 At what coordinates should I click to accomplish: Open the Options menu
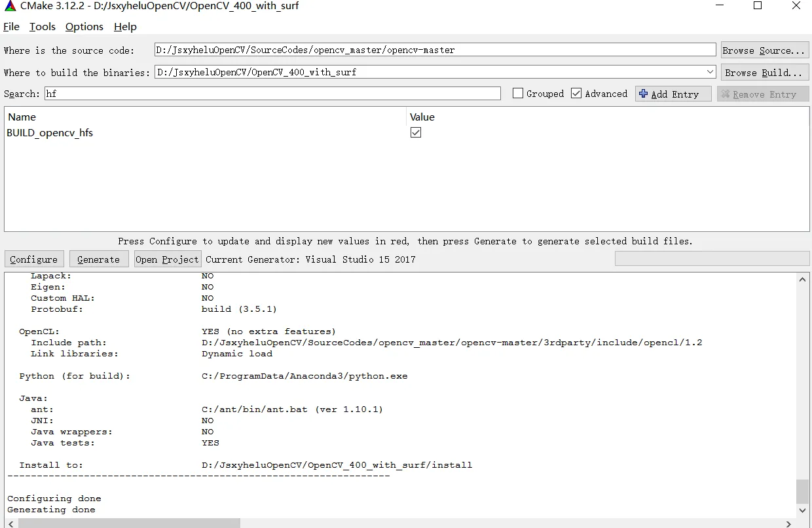[x=84, y=27]
